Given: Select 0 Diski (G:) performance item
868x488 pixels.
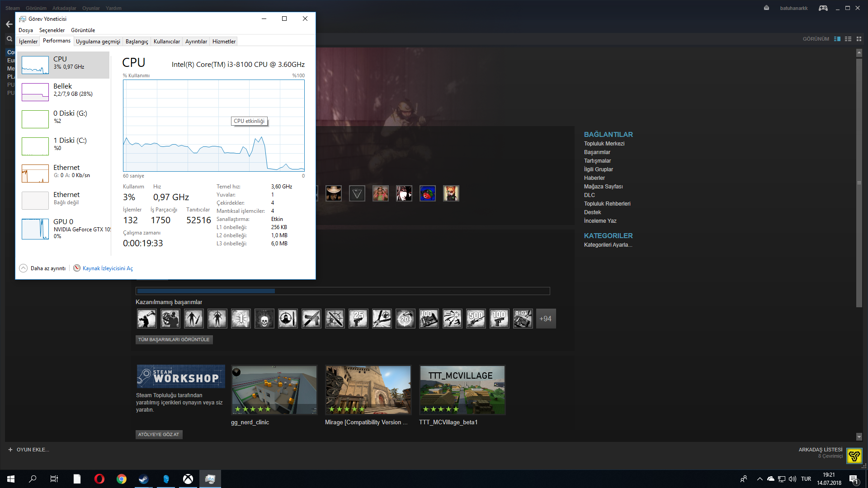Looking at the screenshot, I should tap(64, 119).
